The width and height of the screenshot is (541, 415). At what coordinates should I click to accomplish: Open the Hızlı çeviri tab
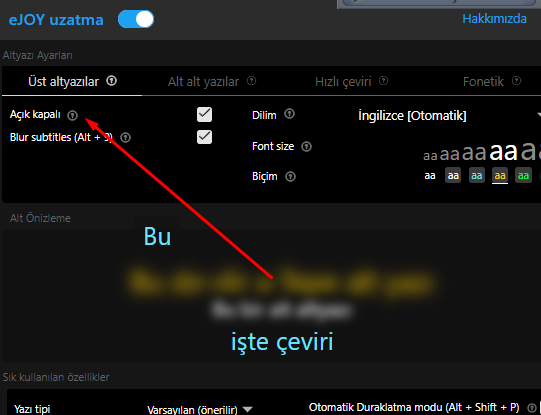[x=343, y=82]
